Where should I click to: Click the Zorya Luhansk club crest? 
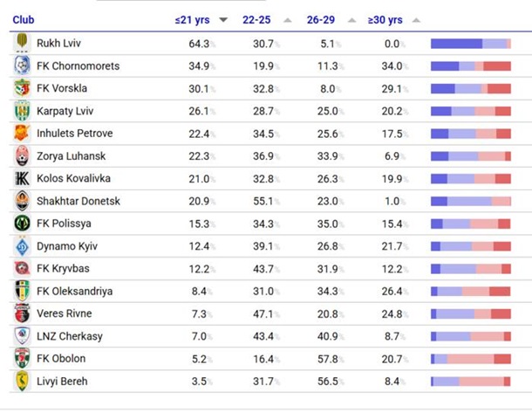[x=22, y=156]
